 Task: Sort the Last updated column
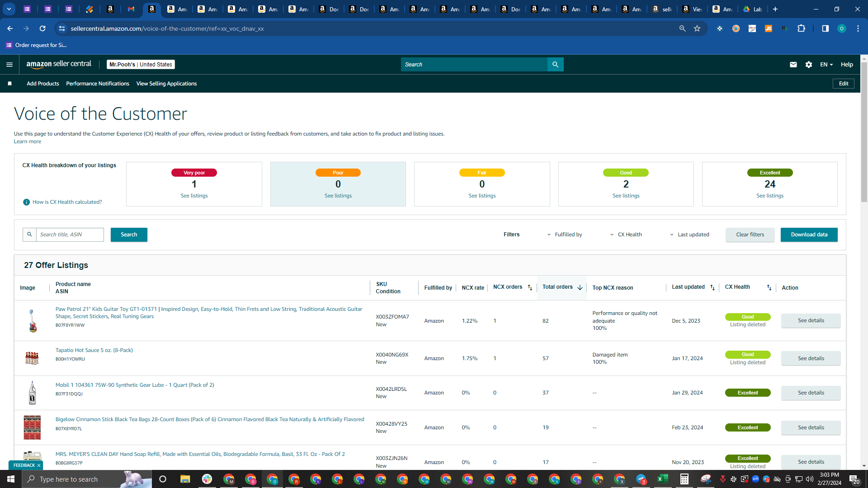point(712,288)
